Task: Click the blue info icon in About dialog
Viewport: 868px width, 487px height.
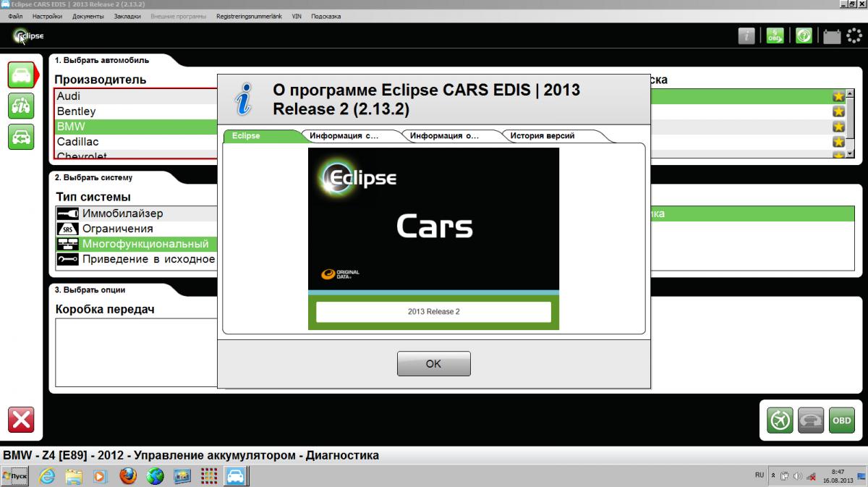Action: point(244,99)
